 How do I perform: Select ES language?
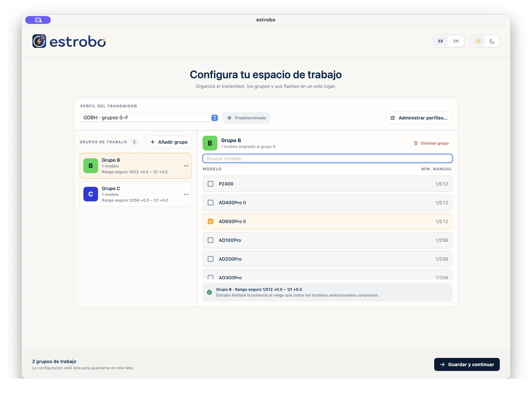(x=441, y=41)
